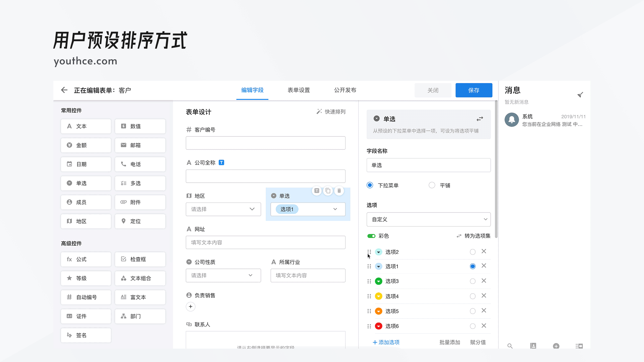Viewport: 644px width, 362px height.
Task: Click the back arrow beside 正在编辑表单
Action: click(64, 90)
